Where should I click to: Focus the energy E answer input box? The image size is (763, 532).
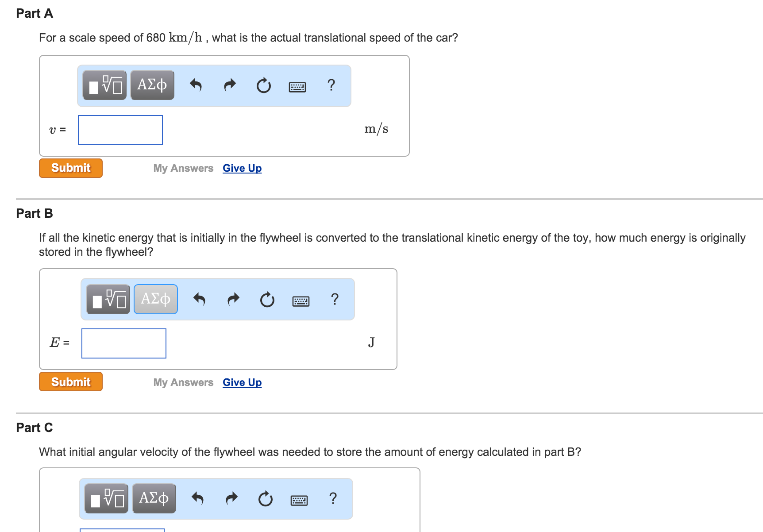(x=124, y=343)
